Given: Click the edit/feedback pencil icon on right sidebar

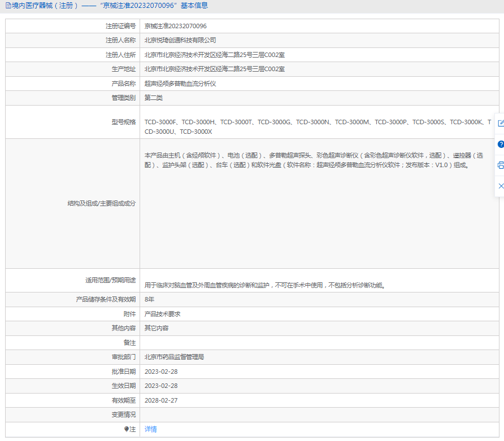Looking at the screenshot, I should point(501,123).
